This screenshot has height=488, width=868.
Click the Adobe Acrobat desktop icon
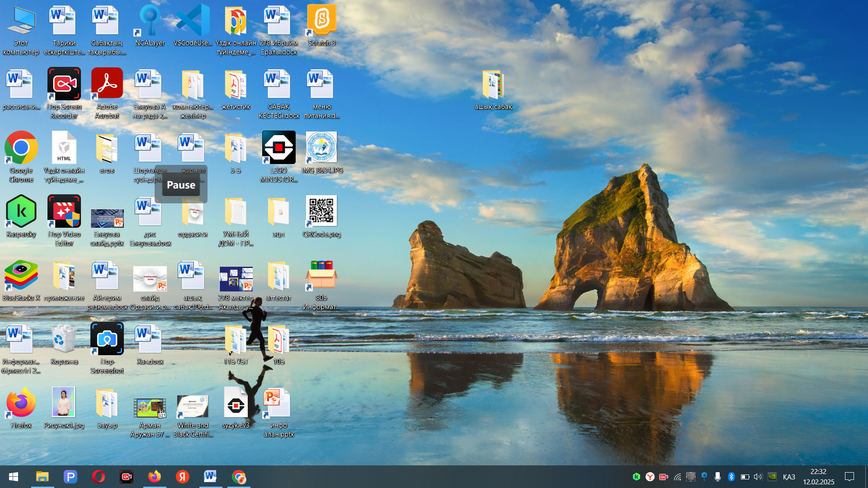coord(107,84)
